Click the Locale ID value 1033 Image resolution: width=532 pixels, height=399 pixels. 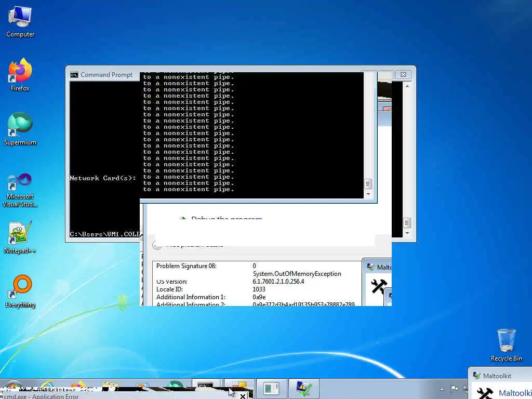tap(259, 289)
